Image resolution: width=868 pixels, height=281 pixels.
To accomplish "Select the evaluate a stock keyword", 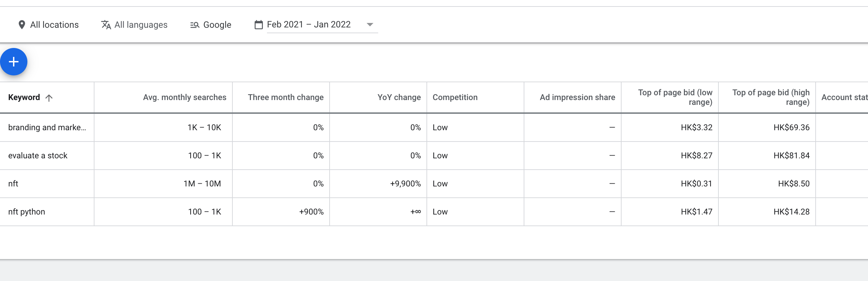I will [x=38, y=156].
